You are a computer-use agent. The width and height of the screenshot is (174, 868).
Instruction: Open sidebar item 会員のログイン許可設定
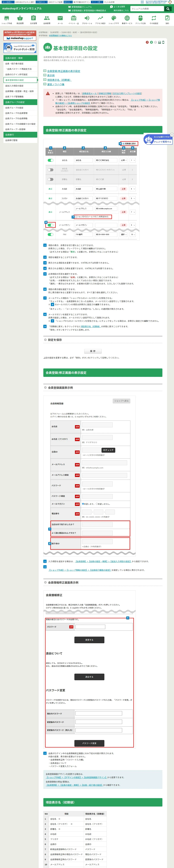pyautogui.click(x=20, y=75)
